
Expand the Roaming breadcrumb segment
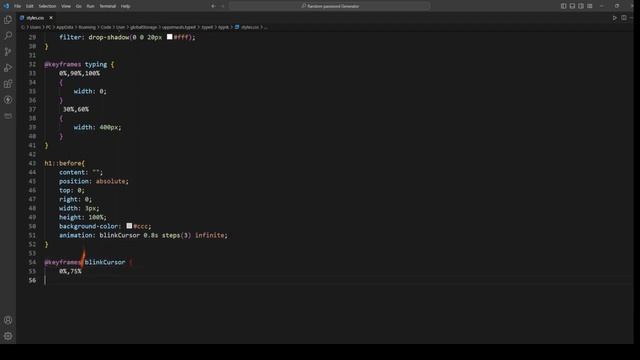87,27
